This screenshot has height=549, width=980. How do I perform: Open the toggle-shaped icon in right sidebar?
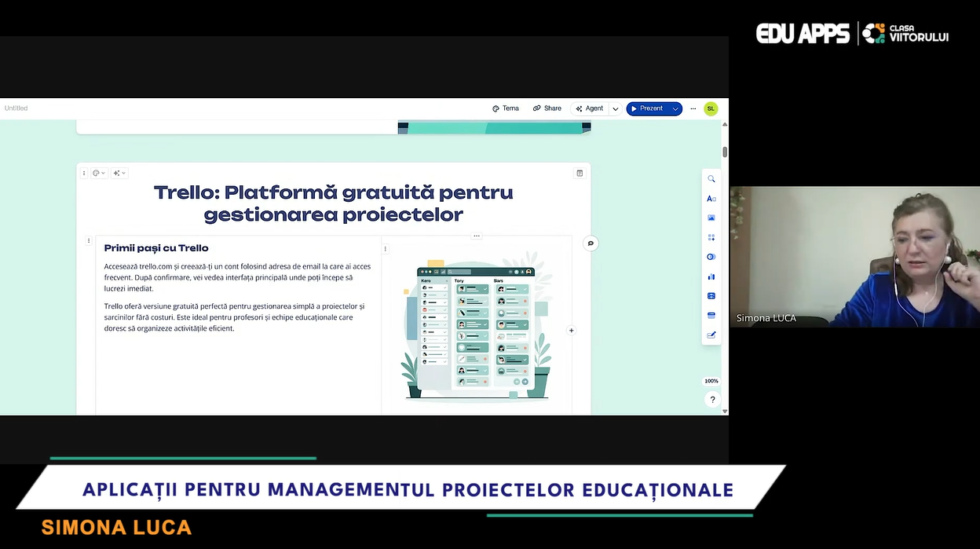click(x=711, y=257)
